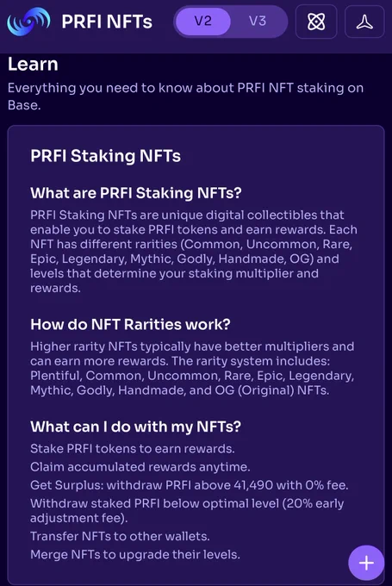Click the "Get Surplus" withdrawal line
This screenshot has height=586, width=392.
[189, 485]
